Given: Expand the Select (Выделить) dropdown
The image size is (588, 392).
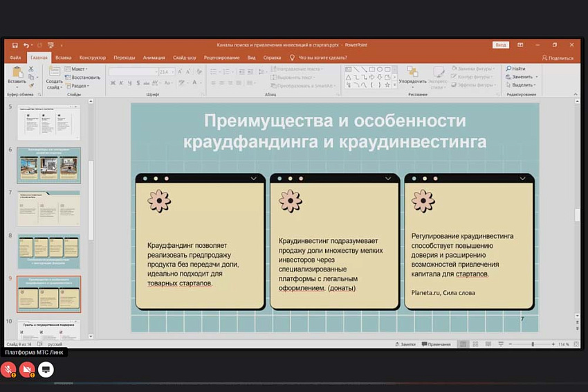Looking at the screenshot, I should click(522, 85).
